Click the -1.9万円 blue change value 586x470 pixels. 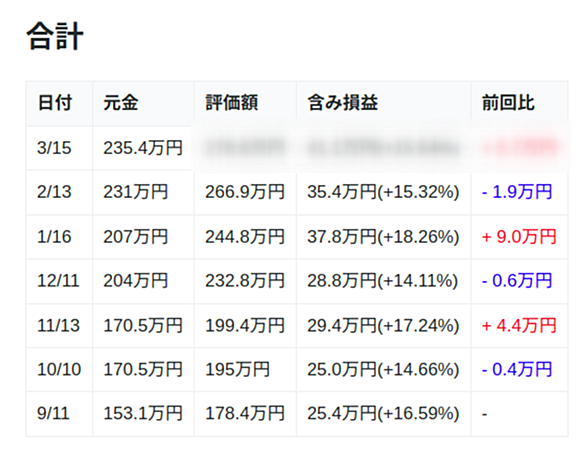pyautogui.click(x=516, y=192)
